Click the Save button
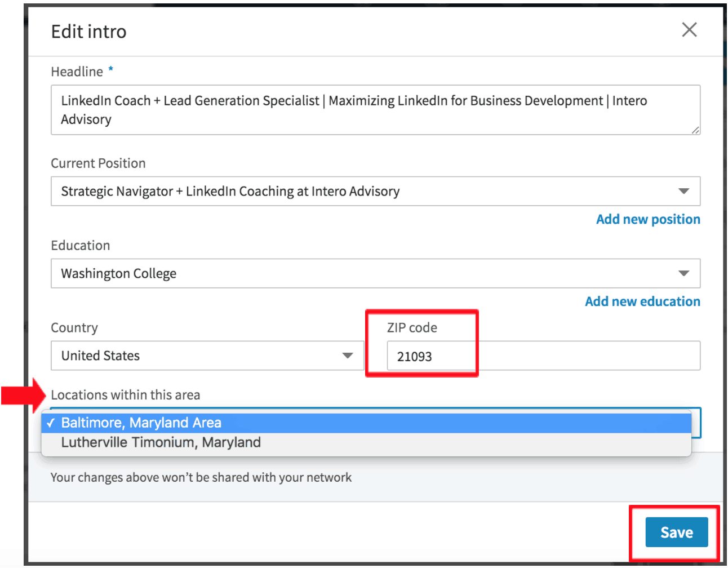This screenshot has height=568, width=728. coord(676,532)
